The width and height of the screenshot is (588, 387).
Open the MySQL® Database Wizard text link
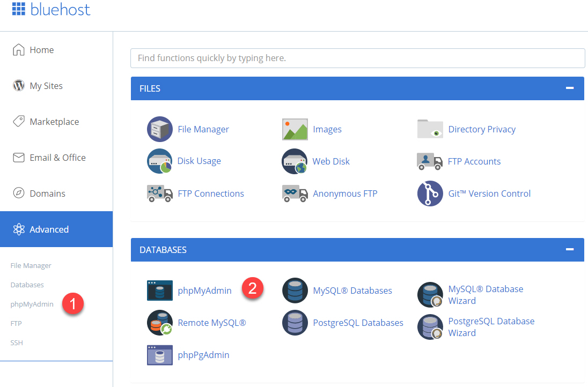point(486,295)
